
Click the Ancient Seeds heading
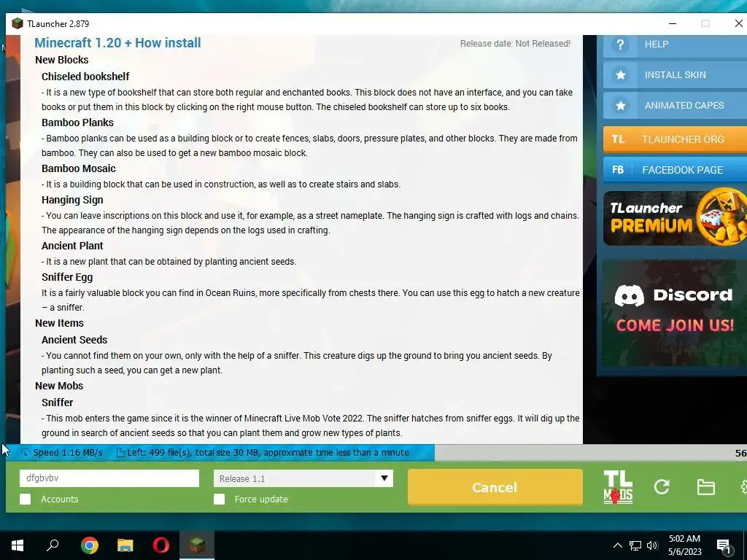[74, 340]
